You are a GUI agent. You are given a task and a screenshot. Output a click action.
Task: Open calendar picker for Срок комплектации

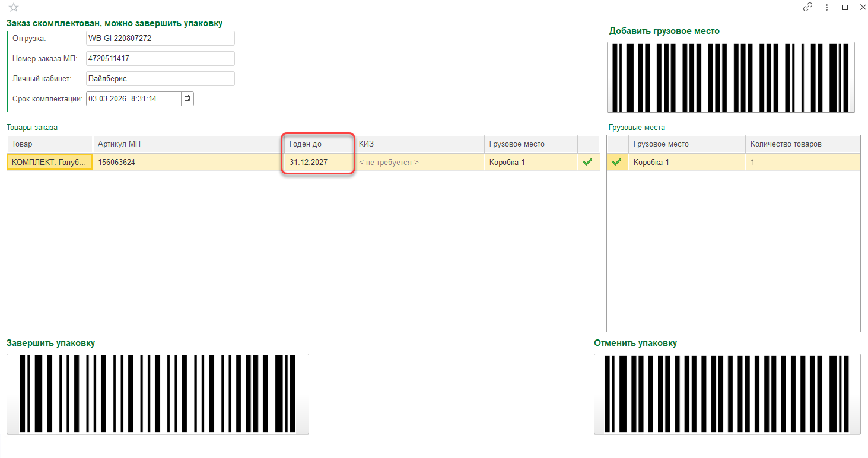pyautogui.click(x=187, y=99)
